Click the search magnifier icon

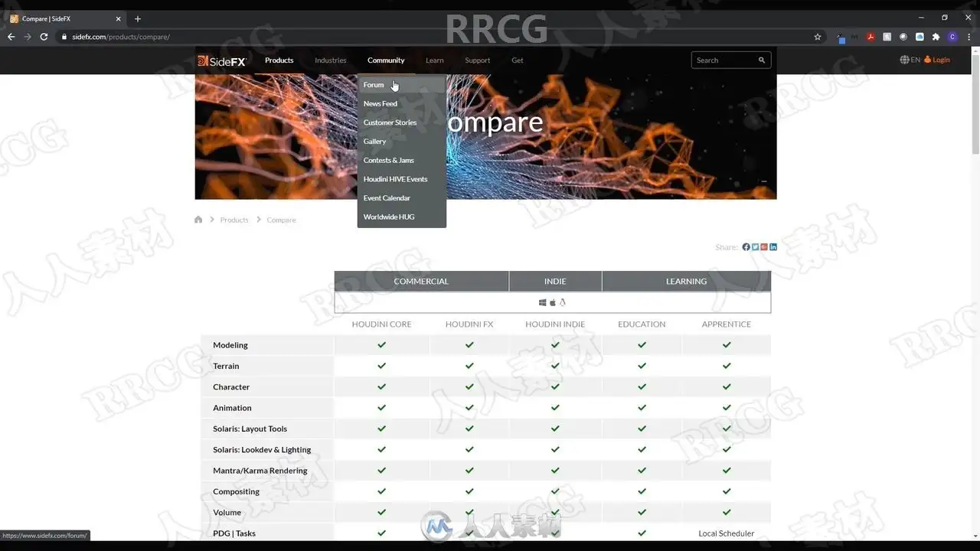tap(762, 60)
